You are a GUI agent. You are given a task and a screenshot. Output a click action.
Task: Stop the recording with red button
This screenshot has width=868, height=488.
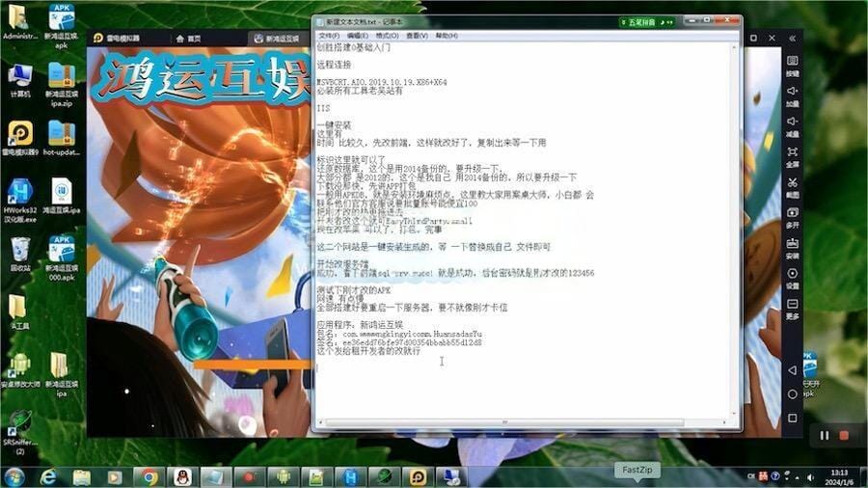click(x=844, y=435)
